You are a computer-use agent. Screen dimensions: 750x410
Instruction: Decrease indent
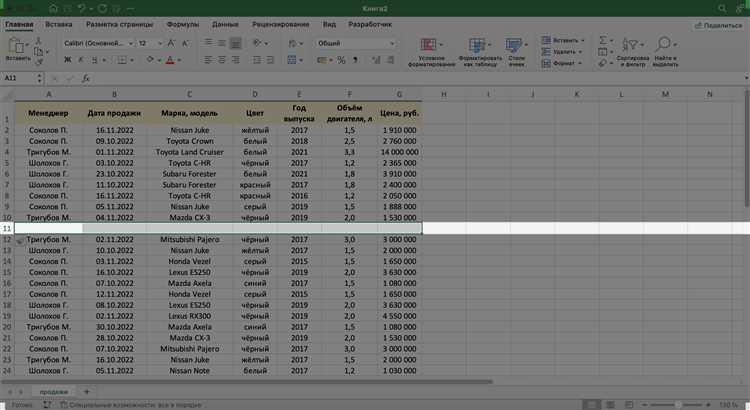tap(257, 60)
